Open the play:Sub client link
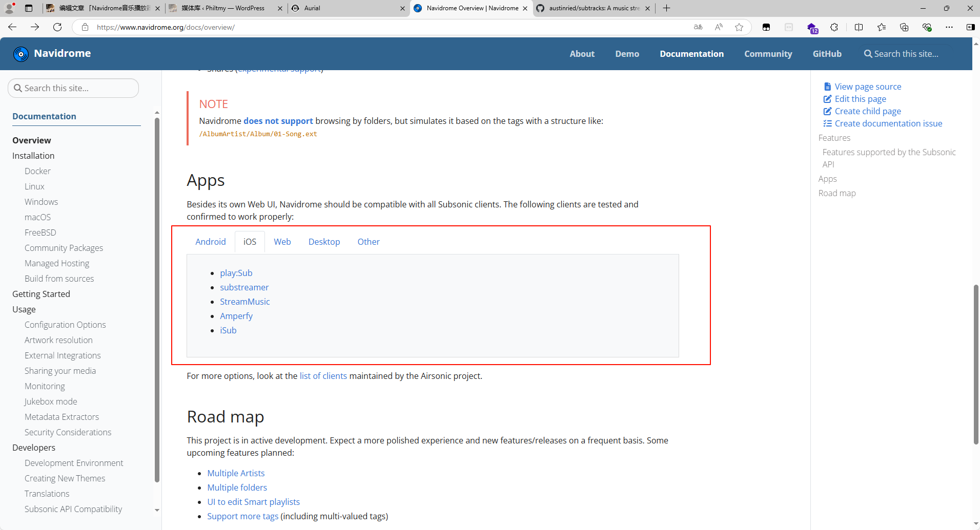 point(236,273)
